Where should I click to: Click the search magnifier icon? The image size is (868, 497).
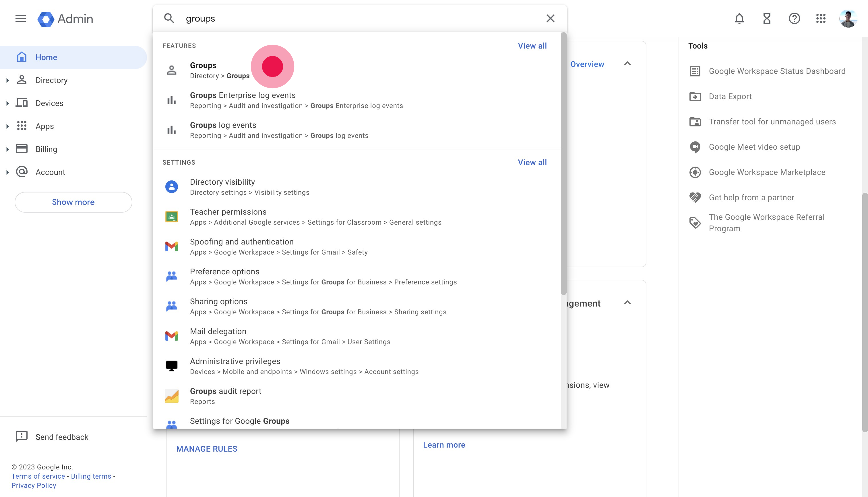click(x=169, y=18)
